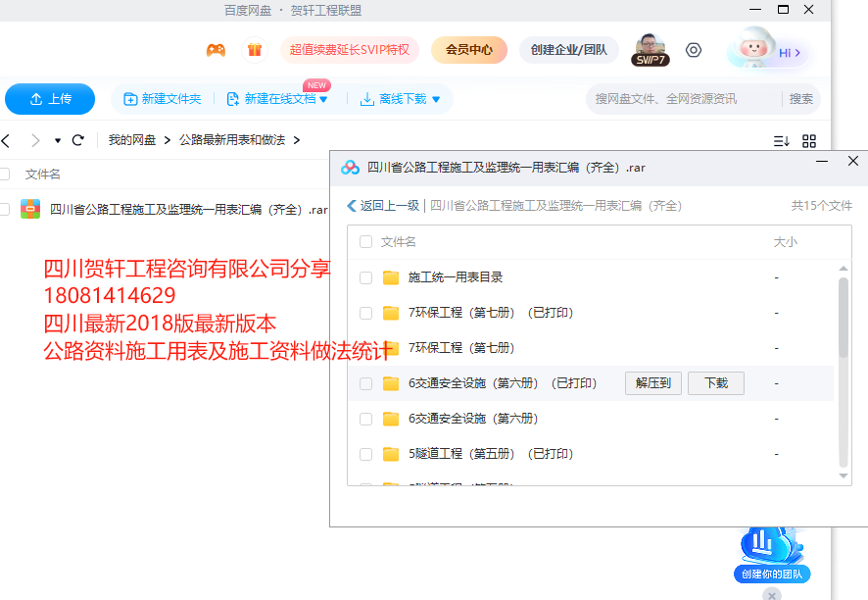Click the rar archive file icon
The height and width of the screenshot is (600, 868).
point(30,210)
